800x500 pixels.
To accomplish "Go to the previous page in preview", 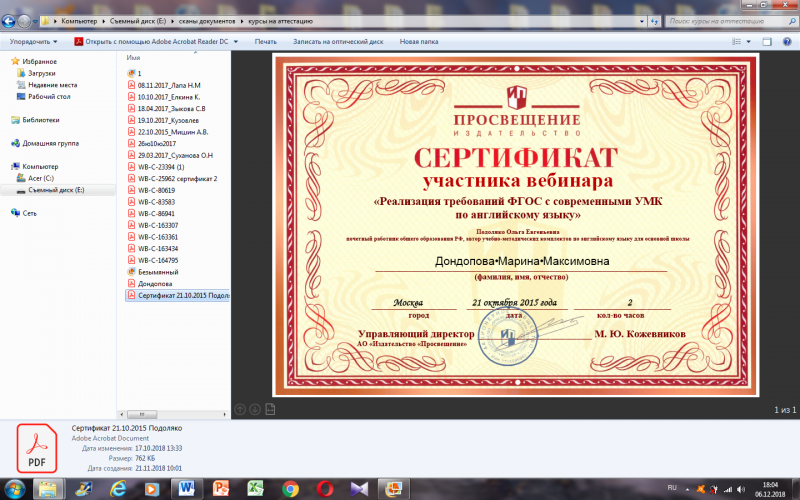I will (x=240, y=409).
